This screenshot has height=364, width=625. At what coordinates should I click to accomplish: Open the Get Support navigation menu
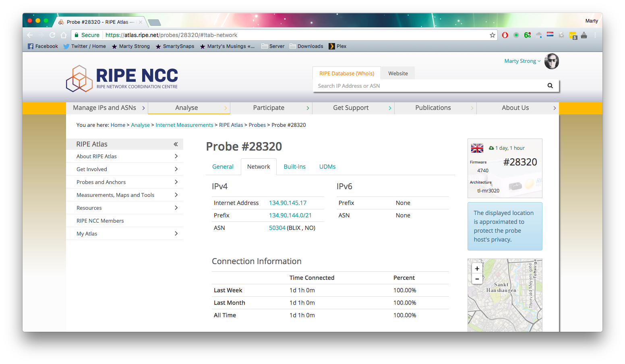(354, 108)
